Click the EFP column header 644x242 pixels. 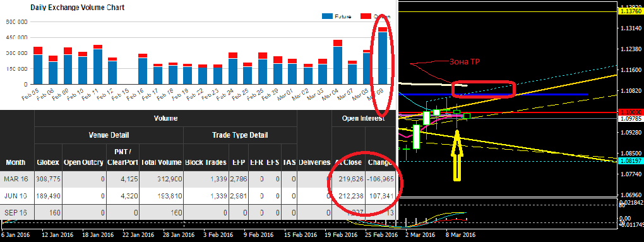coord(239,162)
